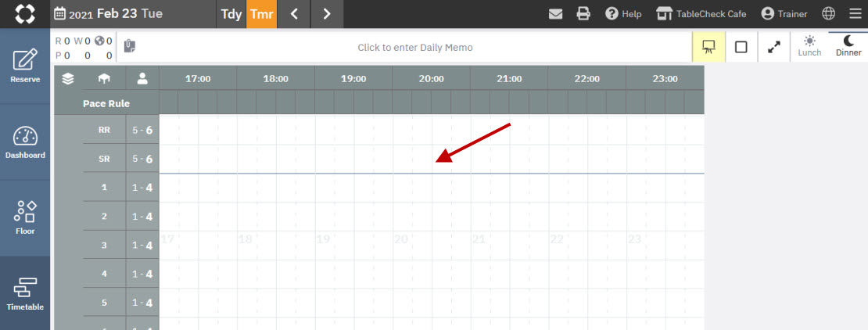The width and height of the screenshot is (868, 330).
Task: Click the TableCheck logo icon
Action: 25,14
